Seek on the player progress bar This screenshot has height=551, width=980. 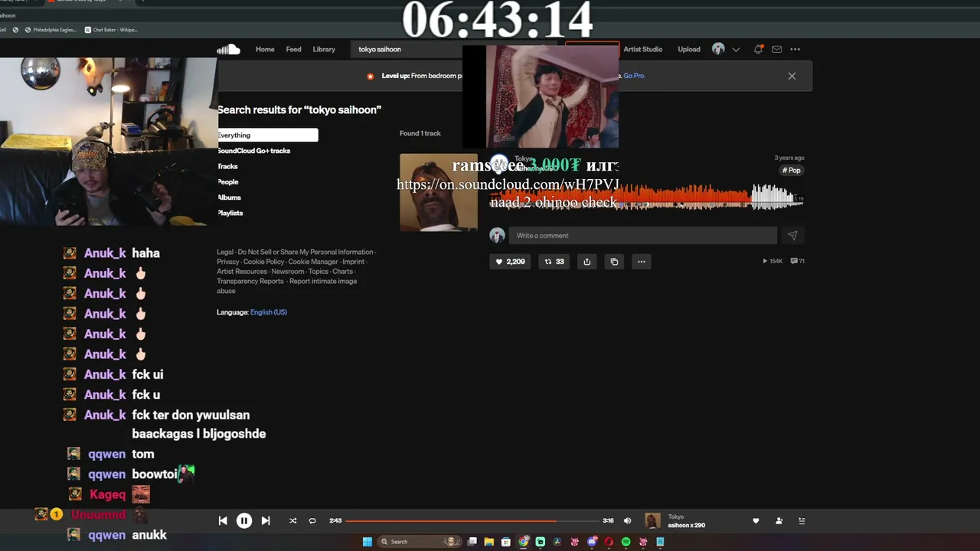pyautogui.click(x=472, y=521)
